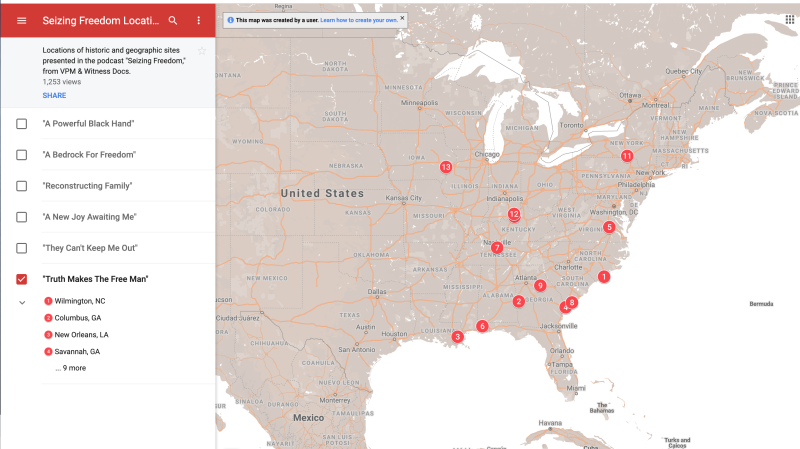Select map marker number 3 in Louisiana
800x449 pixels.
tap(458, 337)
